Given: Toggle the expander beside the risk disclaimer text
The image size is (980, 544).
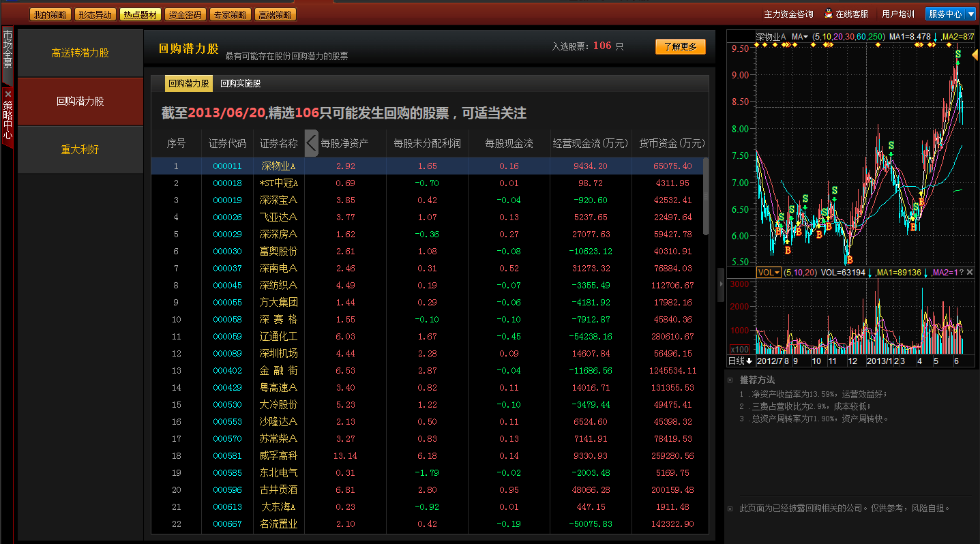Looking at the screenshot, I should coord(730,508).
